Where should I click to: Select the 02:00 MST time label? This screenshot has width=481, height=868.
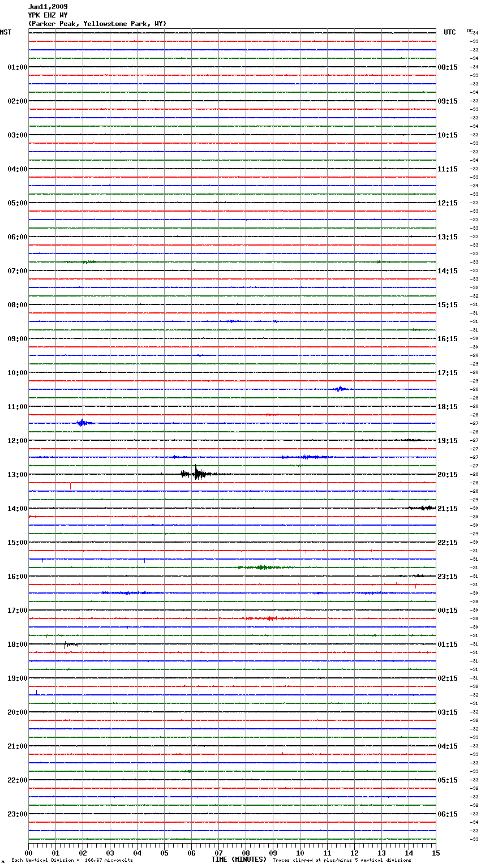18,101
